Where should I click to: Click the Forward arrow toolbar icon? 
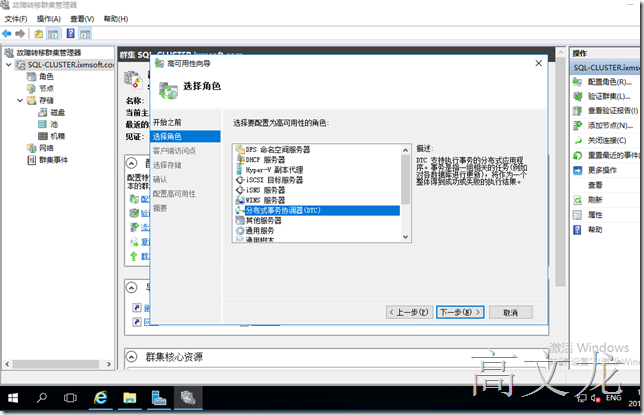click(20, 34)
